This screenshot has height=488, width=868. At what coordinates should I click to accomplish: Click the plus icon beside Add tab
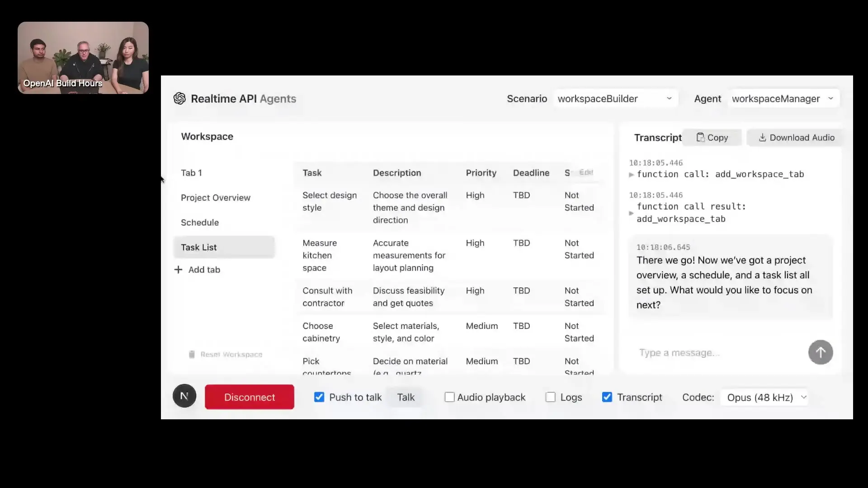pyautogui.click(x=179, y=270)
